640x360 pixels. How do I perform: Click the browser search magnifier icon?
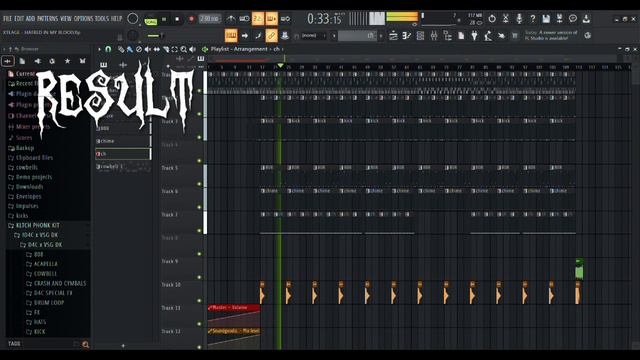pyautogui.click(x=85, y=344)
